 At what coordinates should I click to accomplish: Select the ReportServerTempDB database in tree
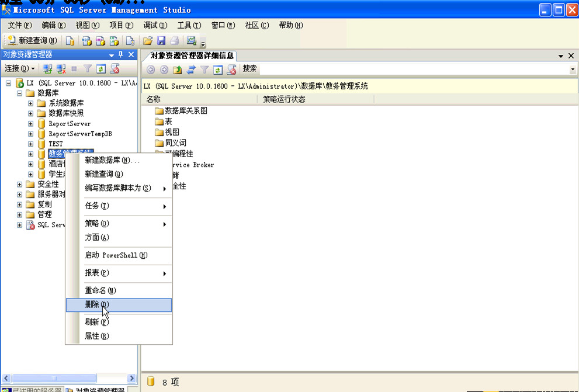click(x=80, y=134)
